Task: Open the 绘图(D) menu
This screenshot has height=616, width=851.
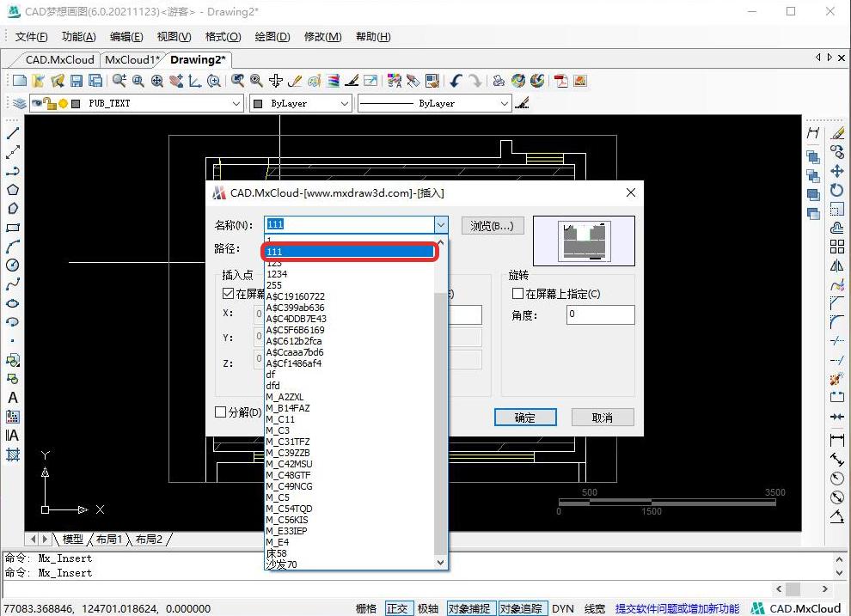Action: click(272, 37)
